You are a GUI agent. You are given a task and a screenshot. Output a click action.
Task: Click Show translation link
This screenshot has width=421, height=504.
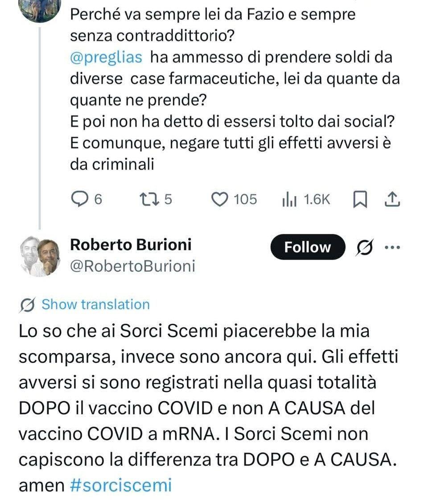(95, 305)
